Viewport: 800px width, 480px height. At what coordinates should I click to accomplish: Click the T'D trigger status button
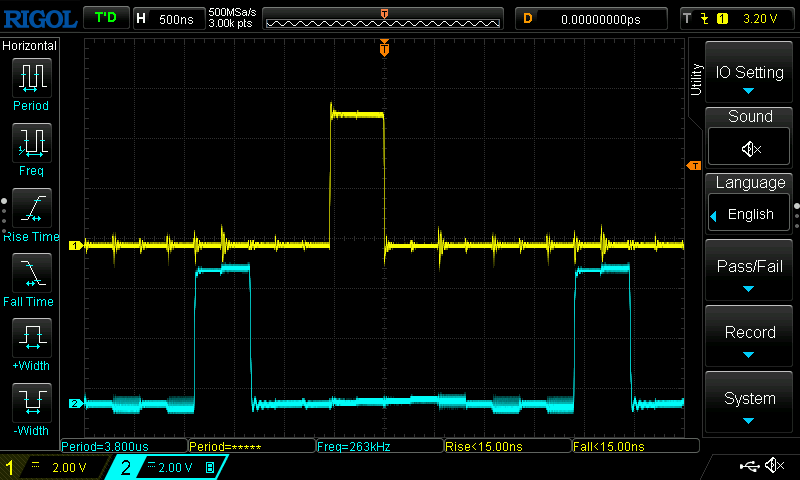click(x=105, y=18)
